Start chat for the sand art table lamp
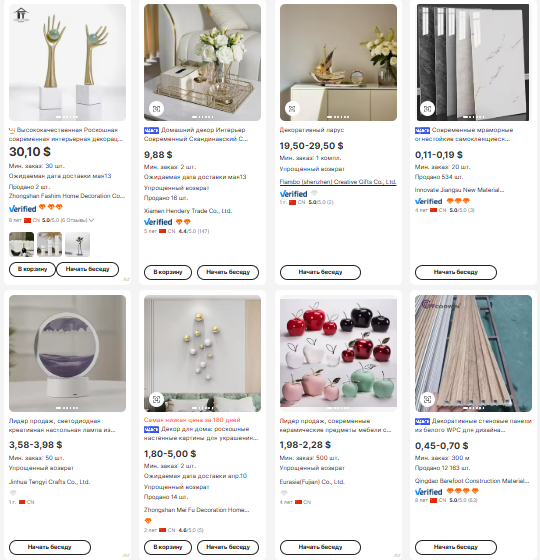Screen dimensions: 540x560 click(50, 547)
